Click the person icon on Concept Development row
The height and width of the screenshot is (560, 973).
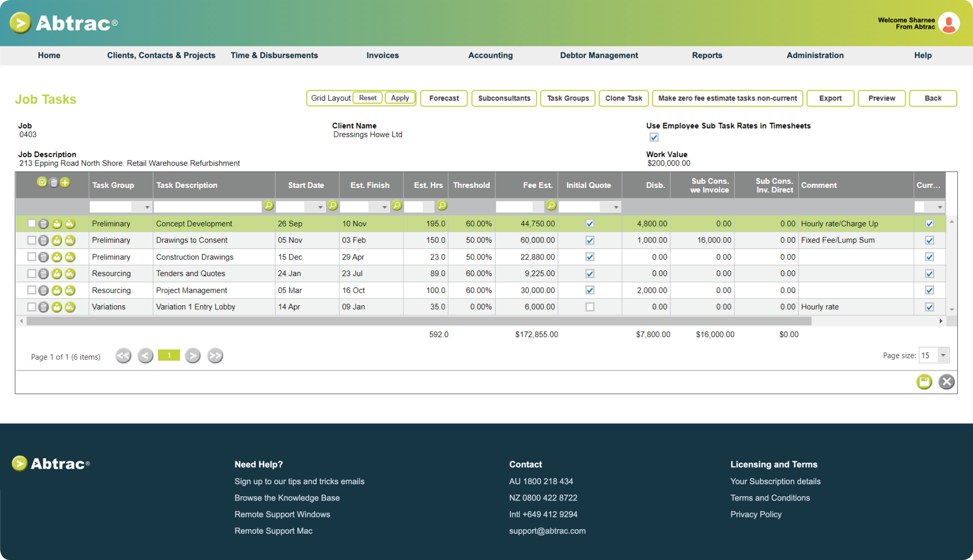tap(56, 224)
